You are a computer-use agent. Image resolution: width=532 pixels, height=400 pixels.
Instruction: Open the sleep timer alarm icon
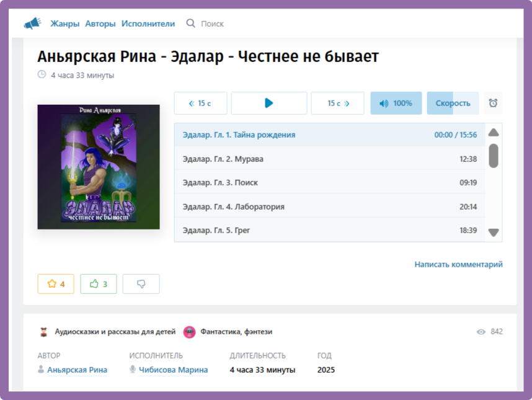click(x=493, y=104)
